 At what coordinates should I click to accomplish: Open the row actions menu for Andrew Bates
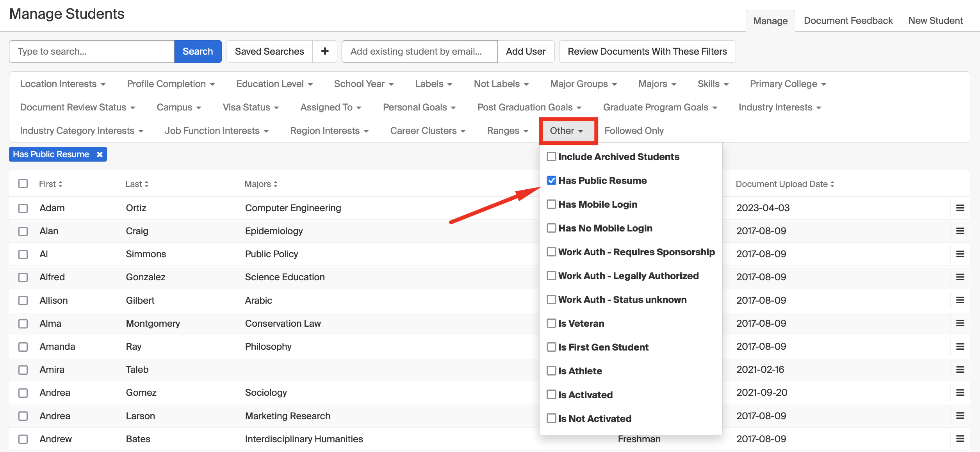960,439
